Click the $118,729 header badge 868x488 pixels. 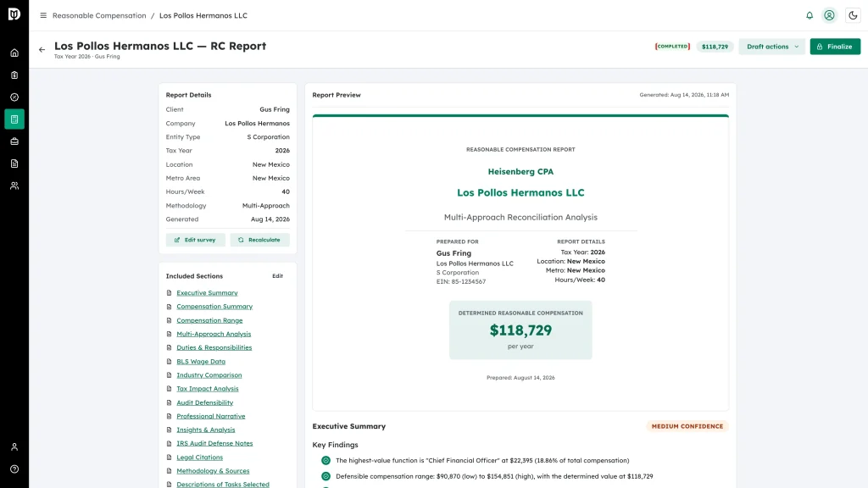tap(715, 47)
